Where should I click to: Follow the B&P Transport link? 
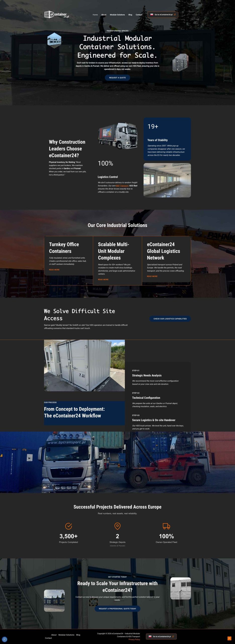122,186
